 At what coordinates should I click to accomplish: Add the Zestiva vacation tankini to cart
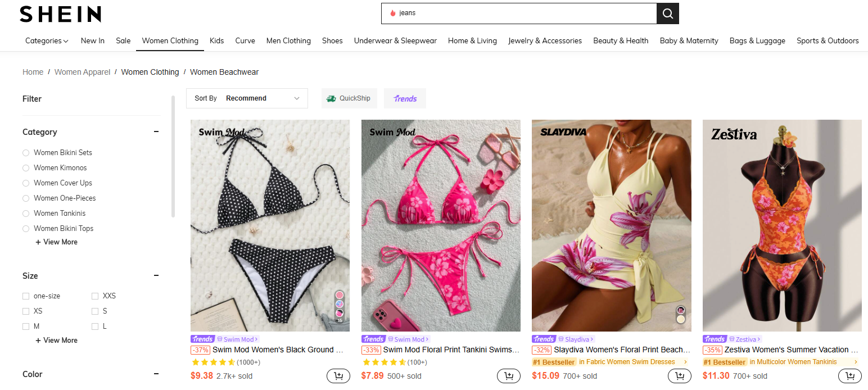tap(849, 375)
